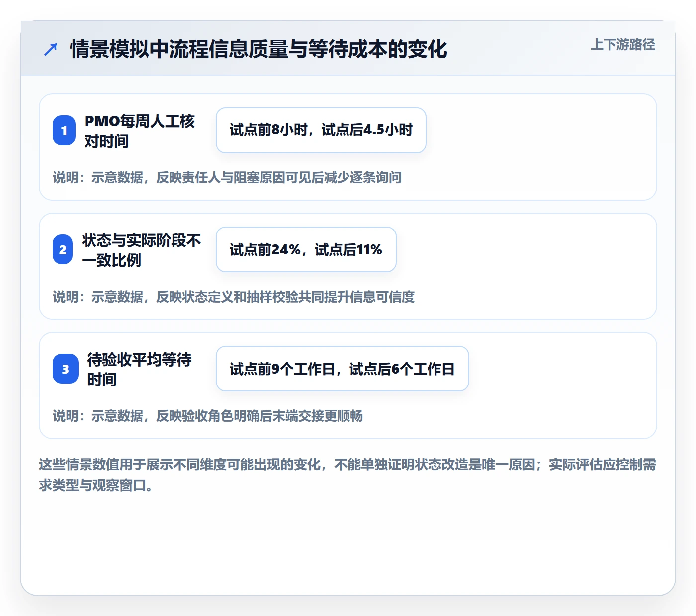Click the footer paragraph starting 这些情景数值
Viewport: 696px width, 616px height.
coord(348,475)
